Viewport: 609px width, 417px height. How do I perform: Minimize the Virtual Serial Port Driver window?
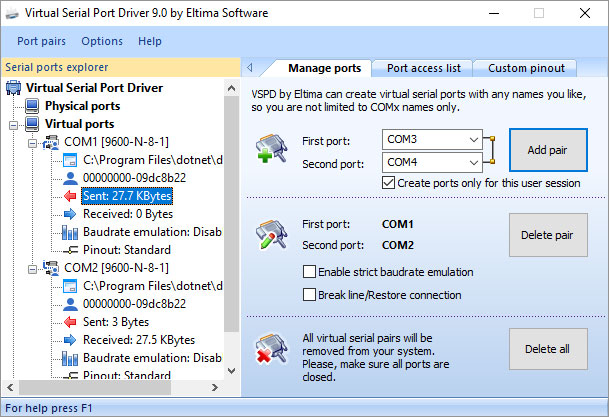pos(494,13)
